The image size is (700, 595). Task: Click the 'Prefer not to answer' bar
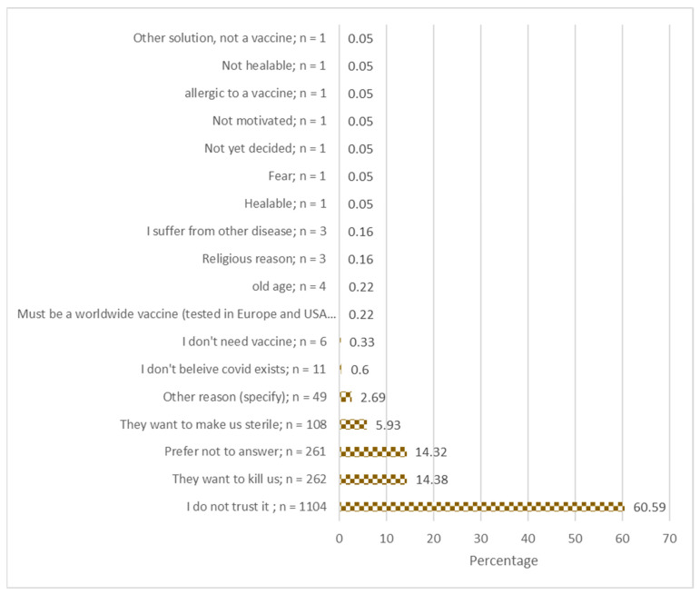point(373,452)
